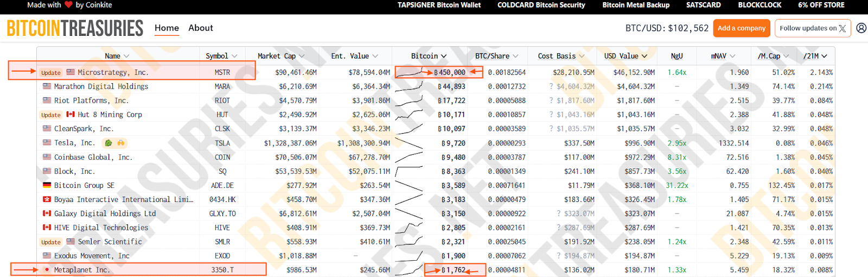Click the Canada flag beside Galaxy Digital Holdings
Image resolution: width=868 pixels, height=277 pixels.
47,213
